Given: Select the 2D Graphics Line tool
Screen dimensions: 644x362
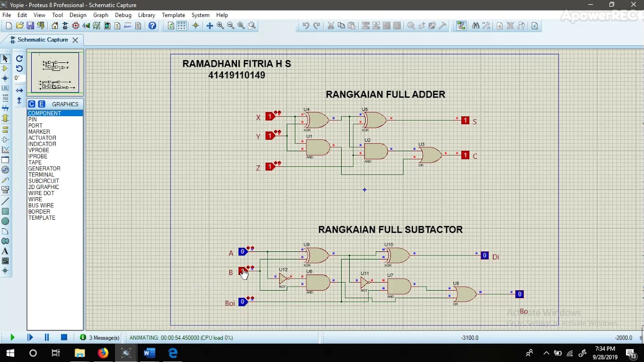Looking at the screenshot, I should click(x=5, y=202).
